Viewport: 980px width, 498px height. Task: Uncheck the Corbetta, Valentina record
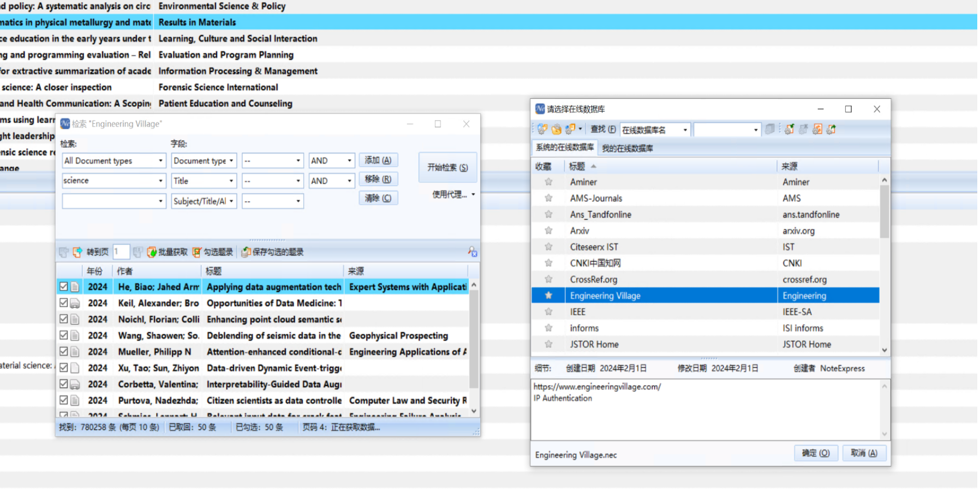click(64, 384)
